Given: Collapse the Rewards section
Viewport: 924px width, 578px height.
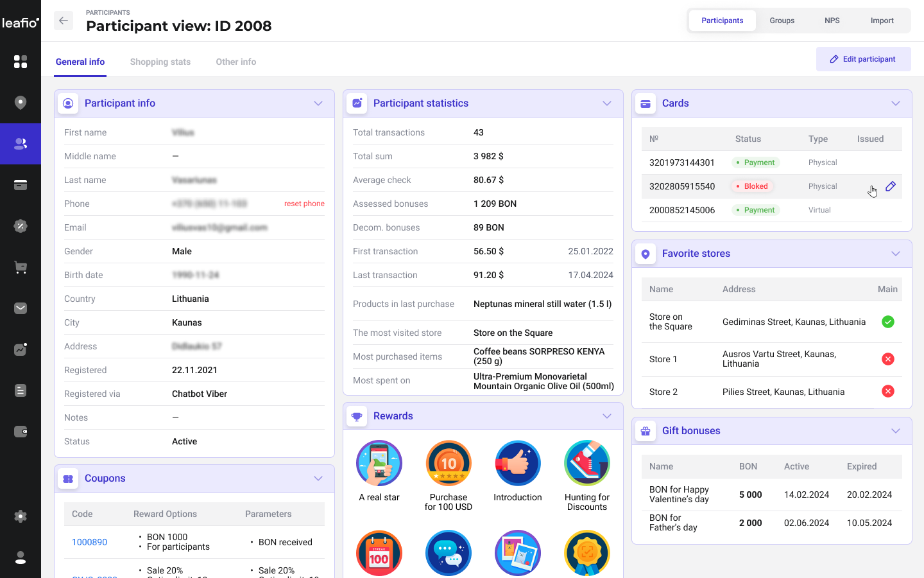Looking at the screenshot, I should (x=607, y=416).
